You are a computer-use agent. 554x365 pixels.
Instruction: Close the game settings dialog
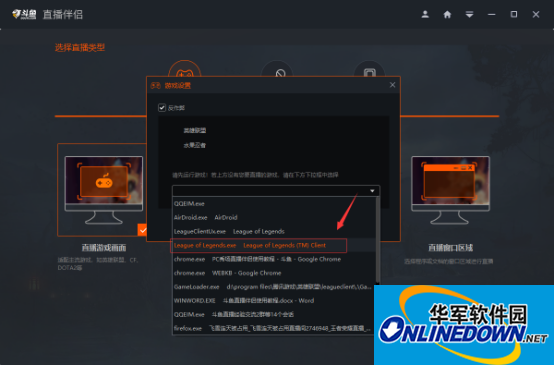pos(392,85)
